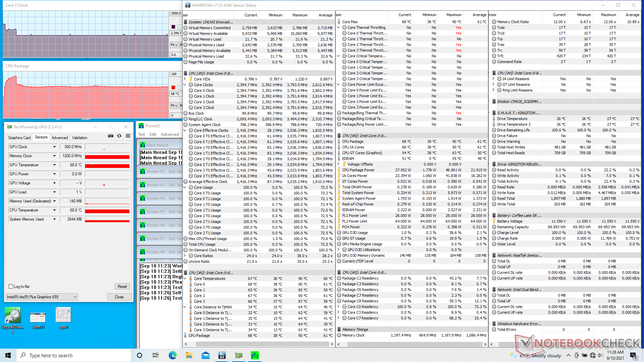
Task: Open Cortana from taskbar
Action: coord(140,355)
